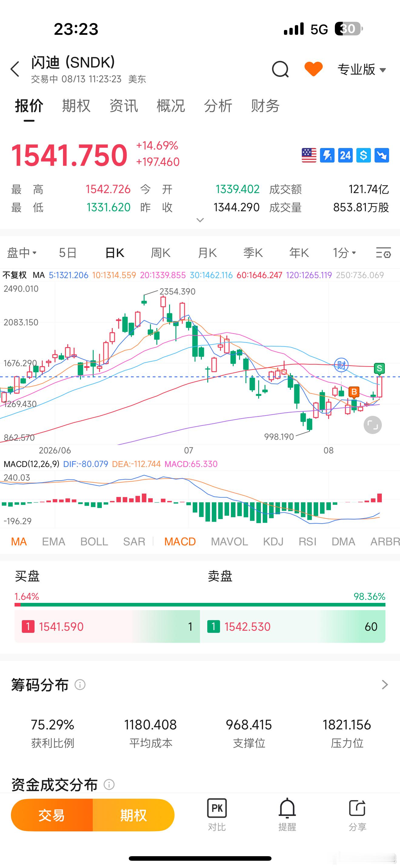Tap the 提醒 bell alert icon

tap(287, 815)
